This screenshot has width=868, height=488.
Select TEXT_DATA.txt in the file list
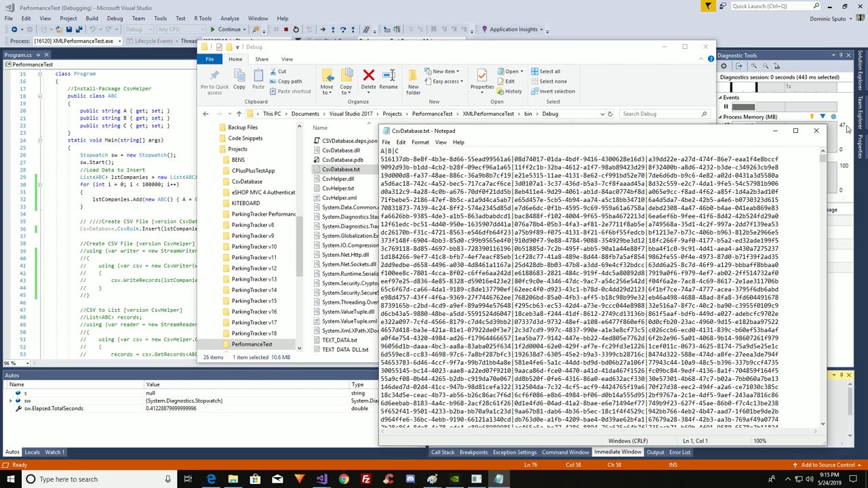pos(339,340)
